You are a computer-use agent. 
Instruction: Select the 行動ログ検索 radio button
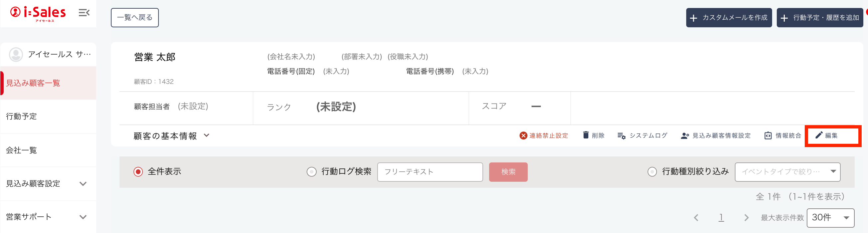tap(311, 172)
